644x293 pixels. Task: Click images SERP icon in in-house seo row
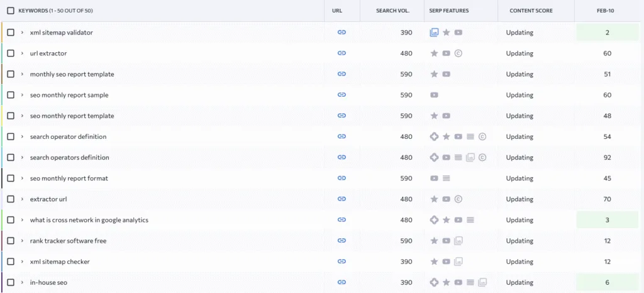pyautogui.click(x=482, y=282)
